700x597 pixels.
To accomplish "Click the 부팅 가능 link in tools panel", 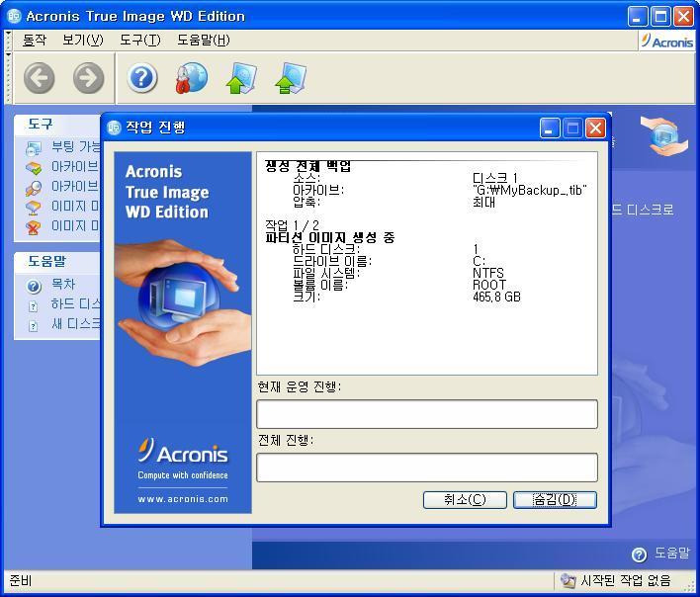I will click(75, 146).
